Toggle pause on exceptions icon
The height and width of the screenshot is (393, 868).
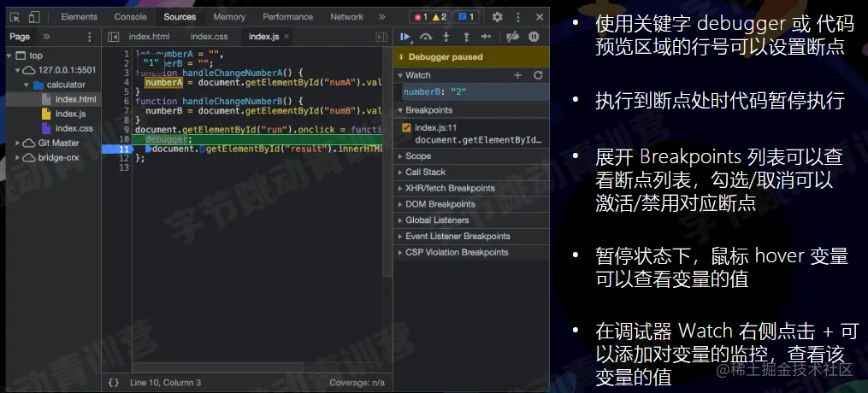[x=534, y=37]
